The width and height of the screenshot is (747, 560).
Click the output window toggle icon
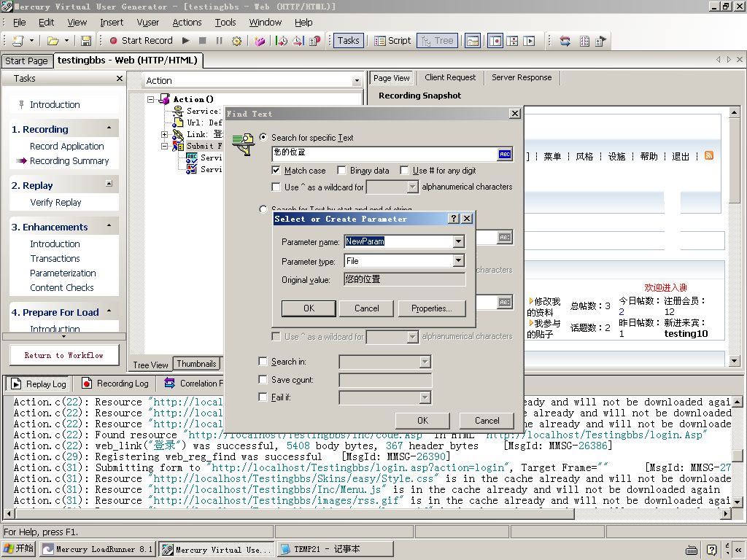click(x=473, y=41)
